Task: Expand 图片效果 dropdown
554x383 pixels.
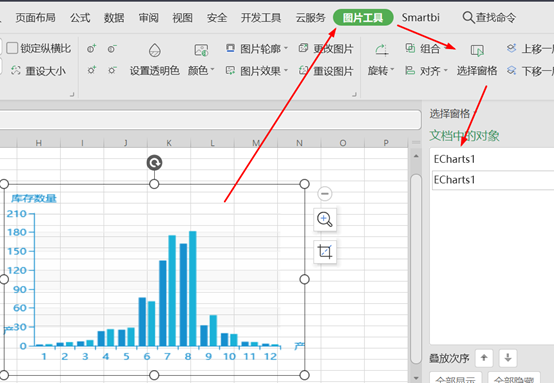Action: point(286,70)
